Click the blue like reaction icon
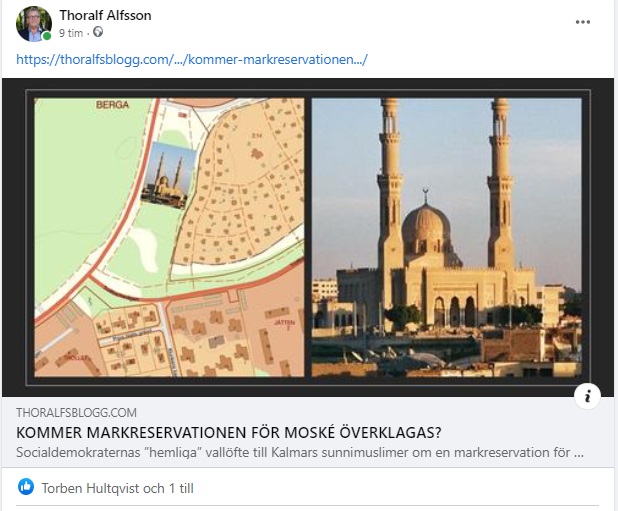The image size is (618, 511). point(26,487)
